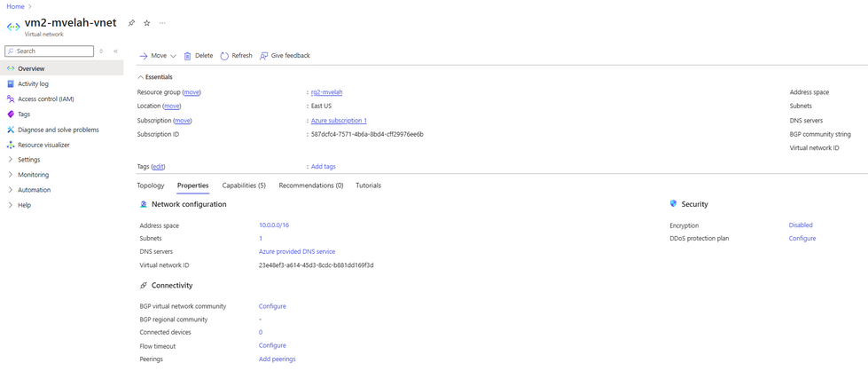Click the Home breadcrumb link
Screen dimensions: 868x371
(15, 6)
